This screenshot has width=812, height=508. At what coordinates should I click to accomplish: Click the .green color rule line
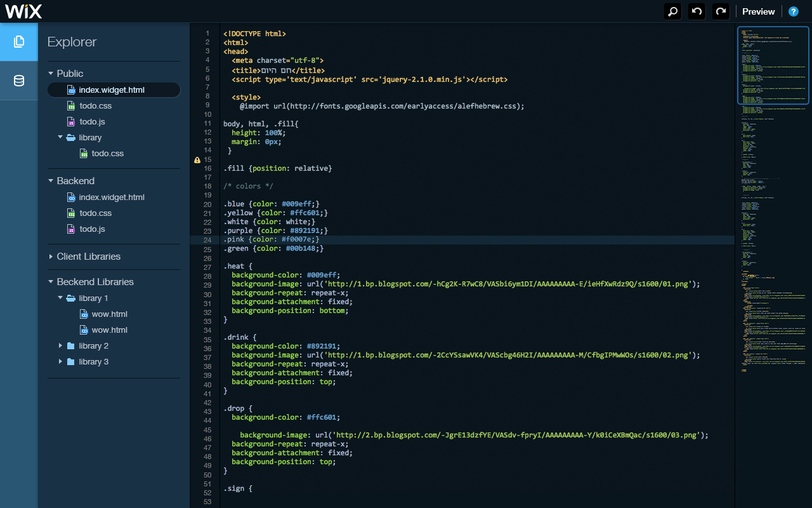[x=273, y=248]
